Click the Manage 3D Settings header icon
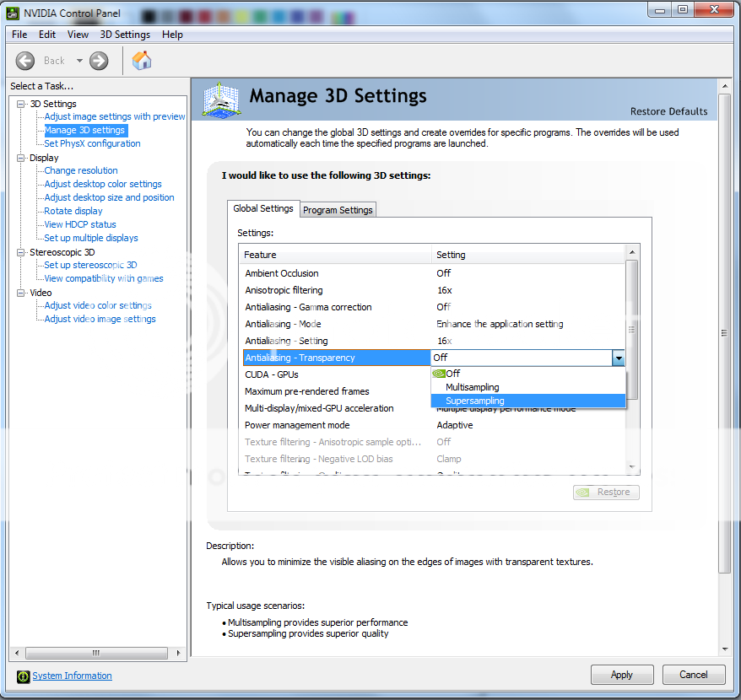Viewport: 741px width, 700px height. click(221, 100)
